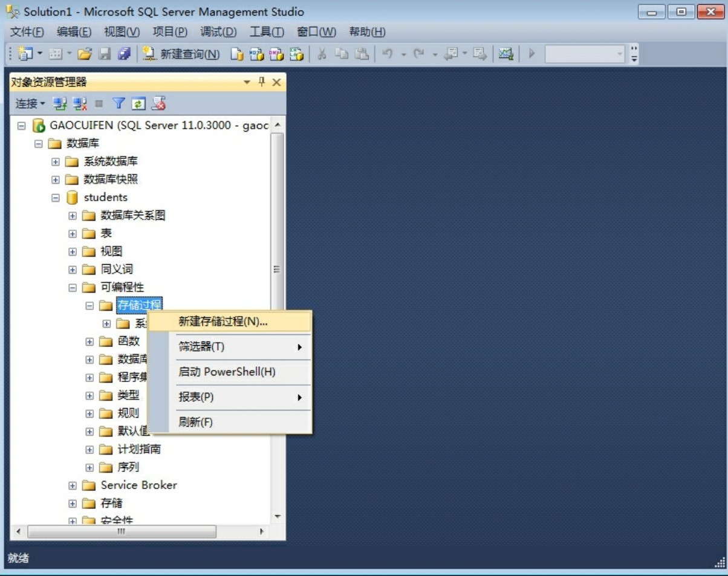Click 新建查询(N) toolbar button

pyautogui.click(x=181, y=54)
